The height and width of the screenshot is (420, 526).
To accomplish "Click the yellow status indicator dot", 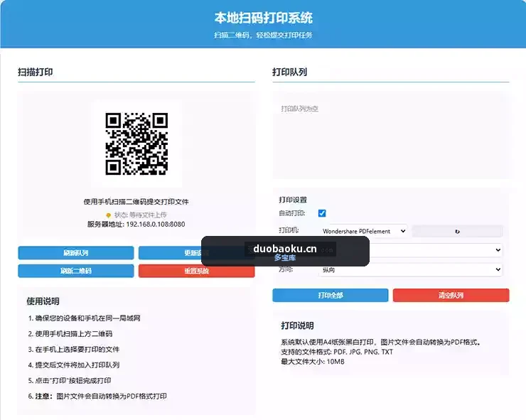I will [108, 215].
